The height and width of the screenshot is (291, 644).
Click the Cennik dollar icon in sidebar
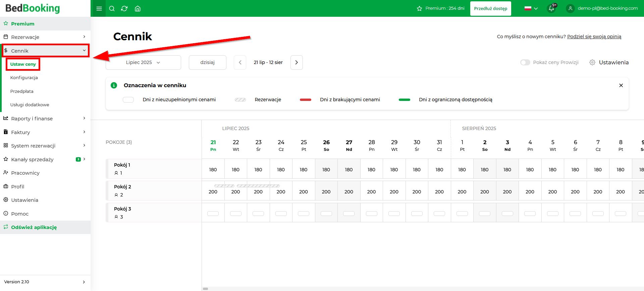coord(6,51)
